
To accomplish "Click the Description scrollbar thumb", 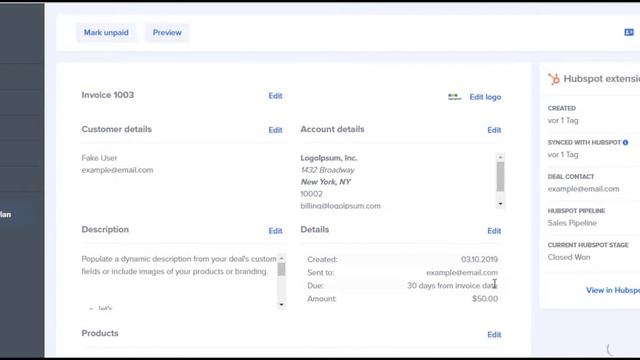I will point(281,269).
